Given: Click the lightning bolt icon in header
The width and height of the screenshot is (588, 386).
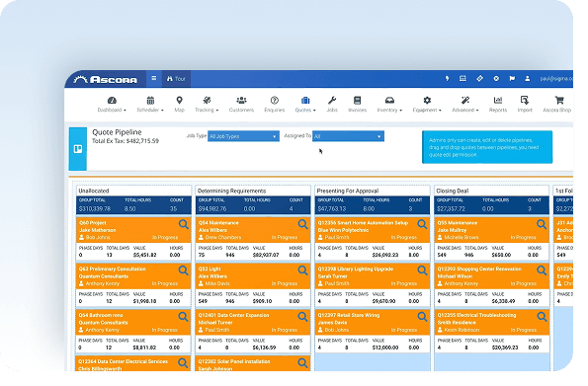Looking at the screenshot, I should point(447,79).
